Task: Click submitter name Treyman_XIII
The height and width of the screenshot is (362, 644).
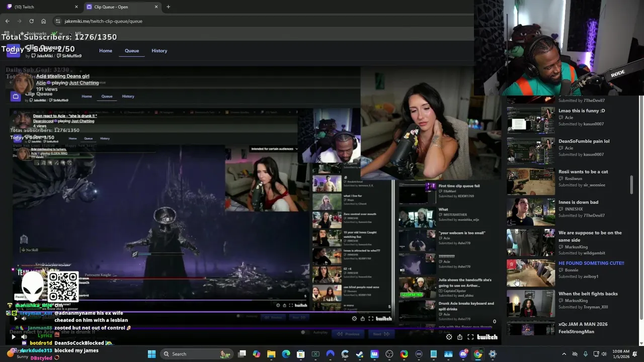Action: tap(595, 307)
